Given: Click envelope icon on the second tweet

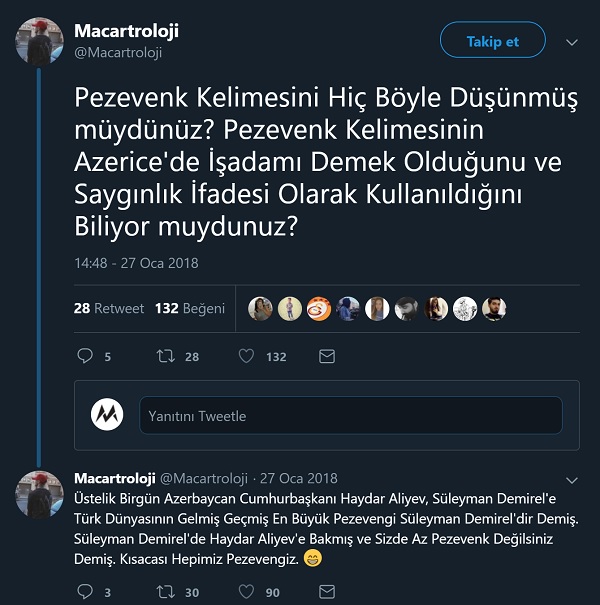Looking at the screenshot, I should (326, 592).
